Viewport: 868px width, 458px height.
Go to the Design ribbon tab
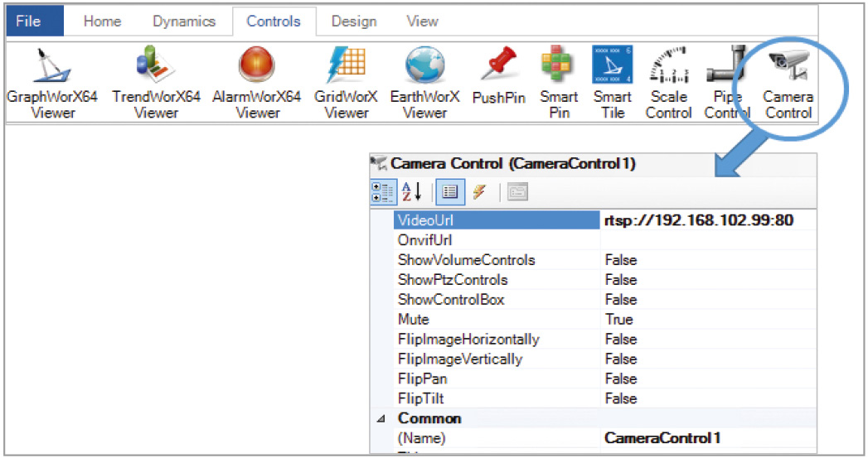tap(354, 22)
